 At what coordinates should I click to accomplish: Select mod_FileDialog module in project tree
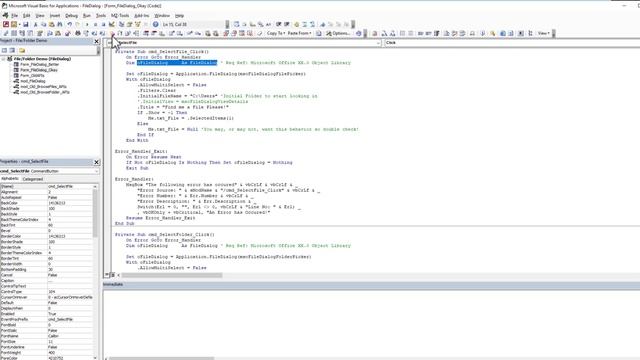pos(33,81)
